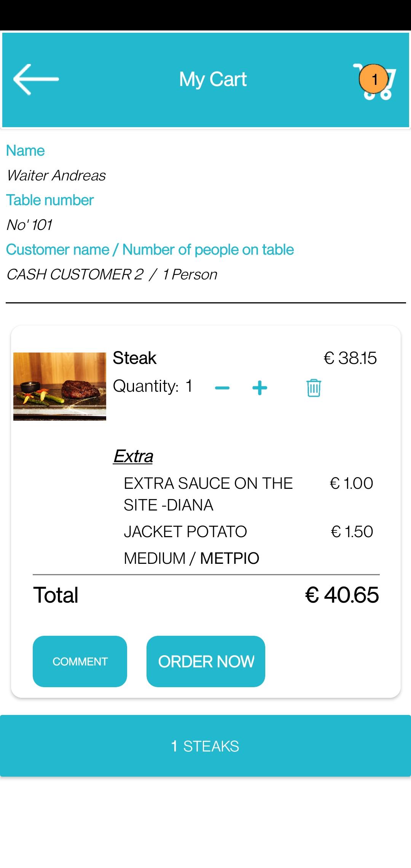Tap the orange cart count badge

click(x=374, y=79)
